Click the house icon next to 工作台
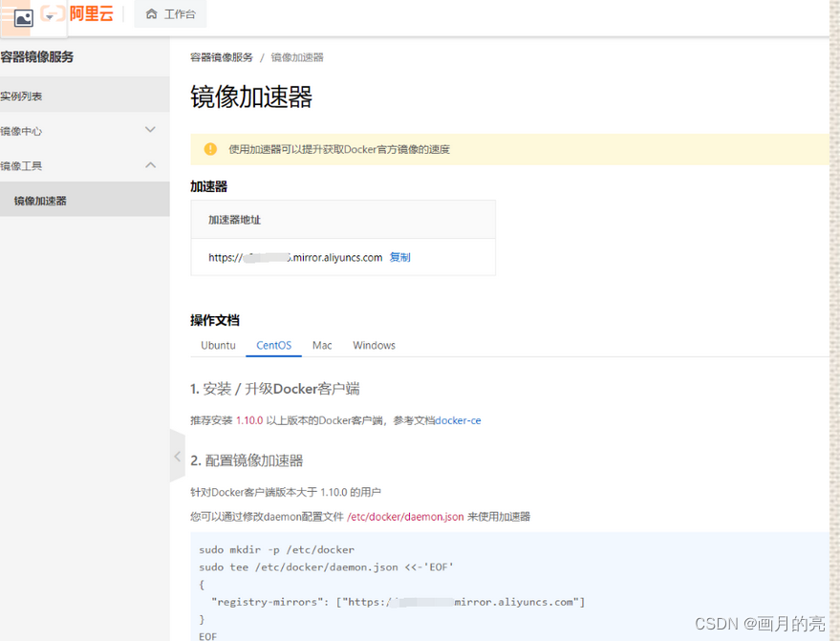The height and width of the screenshot is (641, 840). (x=152, y=14)
